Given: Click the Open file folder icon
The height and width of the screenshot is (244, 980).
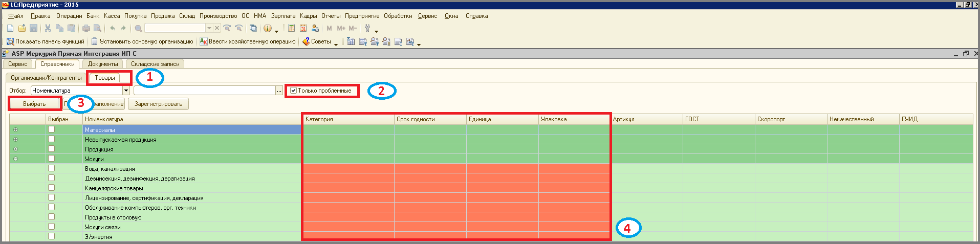Looking at the screenshot, I should click(22, 28).
